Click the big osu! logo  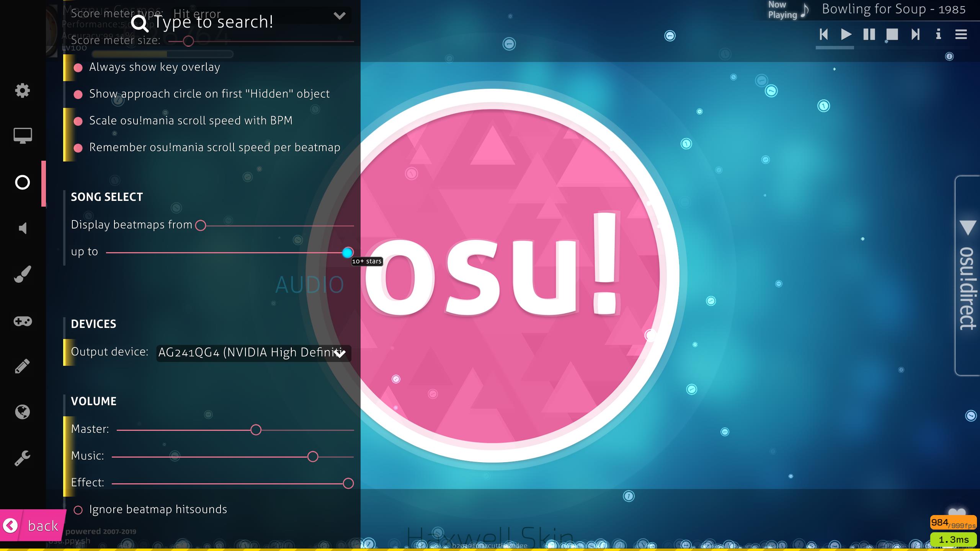click(x=493, y=275)
